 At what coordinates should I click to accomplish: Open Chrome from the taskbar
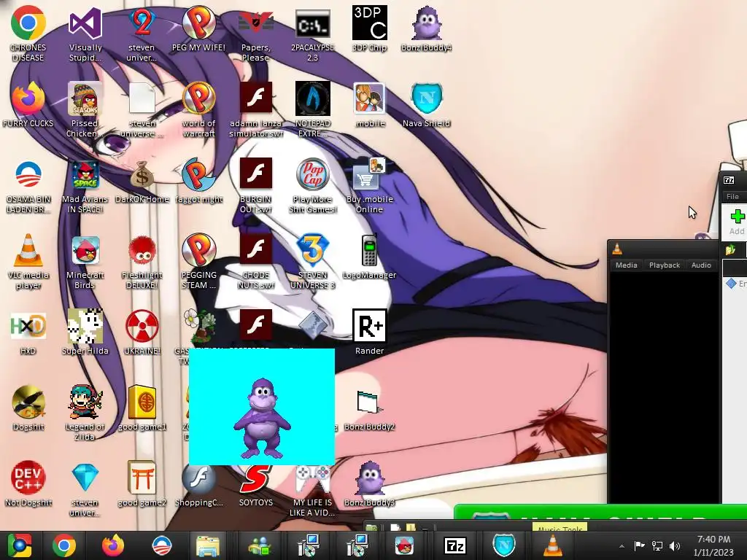pos(64,545)
